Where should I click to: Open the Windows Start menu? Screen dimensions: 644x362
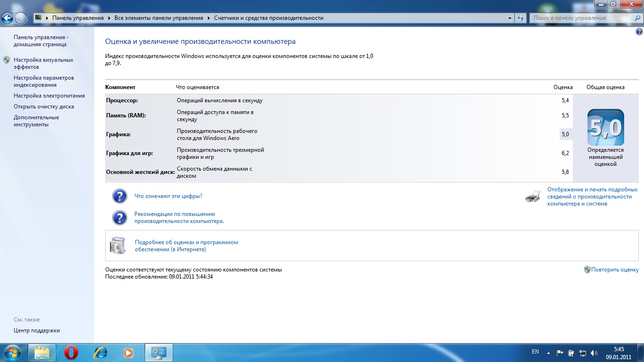(x=11, y=352)
